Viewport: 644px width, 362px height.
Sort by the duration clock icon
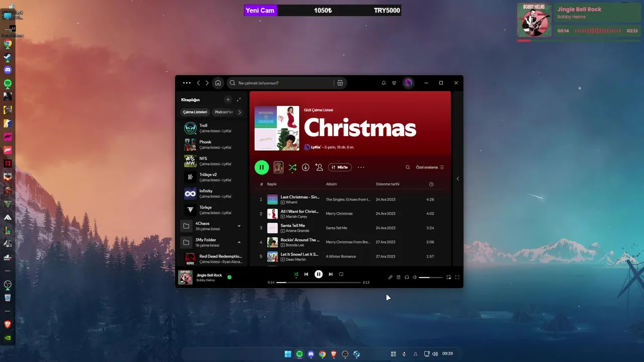pyautogui.click(x=431, y=184)
